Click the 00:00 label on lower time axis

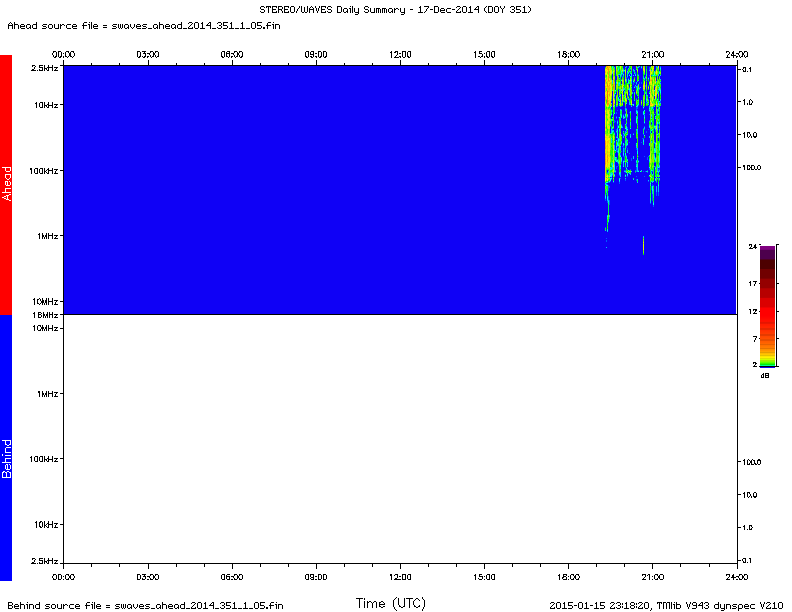(63, 577)
